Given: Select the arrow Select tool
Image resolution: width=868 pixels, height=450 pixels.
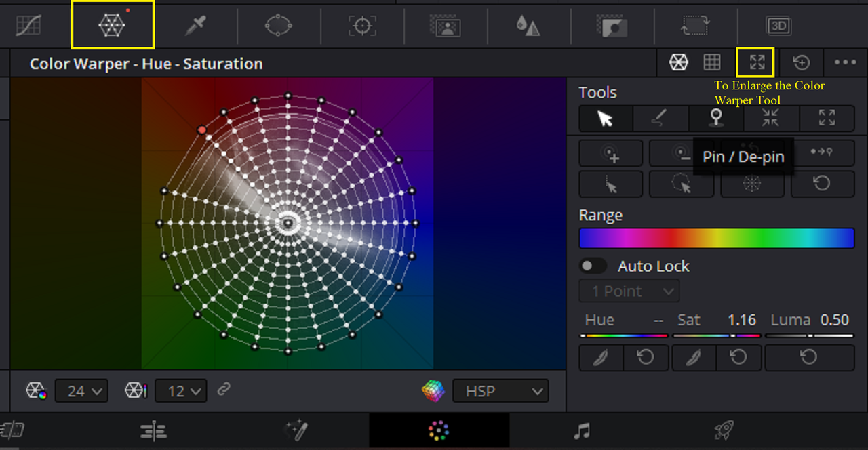Looking at the screenshot, I should click(606, 119).
